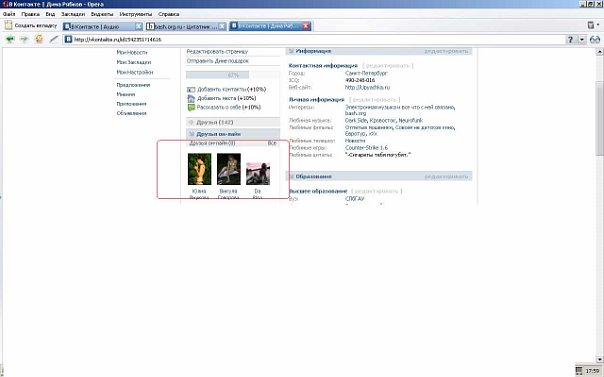
Task: Close the bash.org.ru tab
Action: pos(222,27)
